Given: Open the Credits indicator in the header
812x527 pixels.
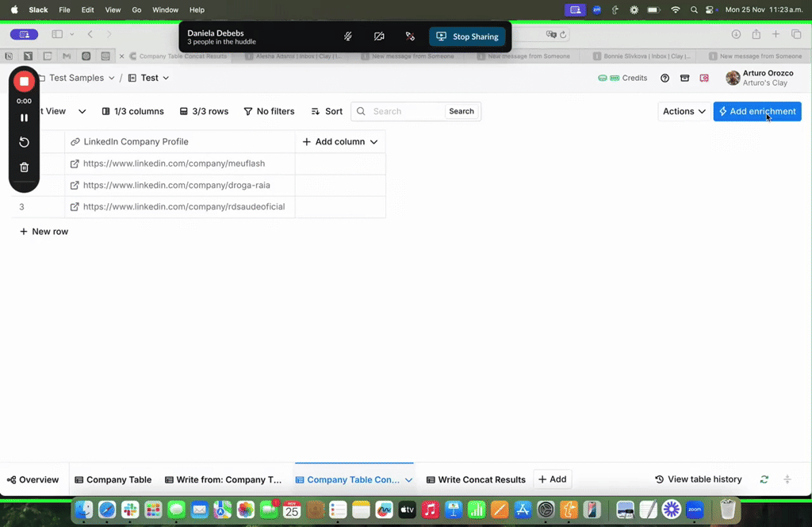Looking at the screenshot, I should point(622,78).
